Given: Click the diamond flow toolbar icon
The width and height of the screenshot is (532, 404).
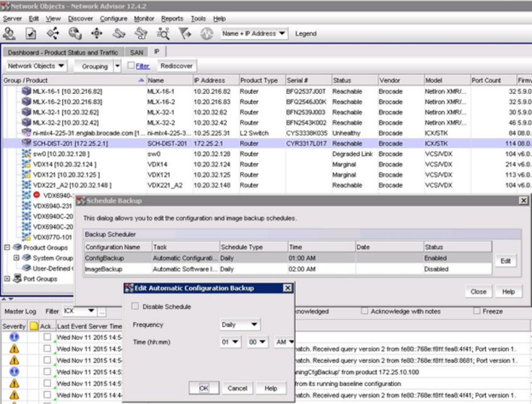Looking at the screenshot, I should 53,33.
